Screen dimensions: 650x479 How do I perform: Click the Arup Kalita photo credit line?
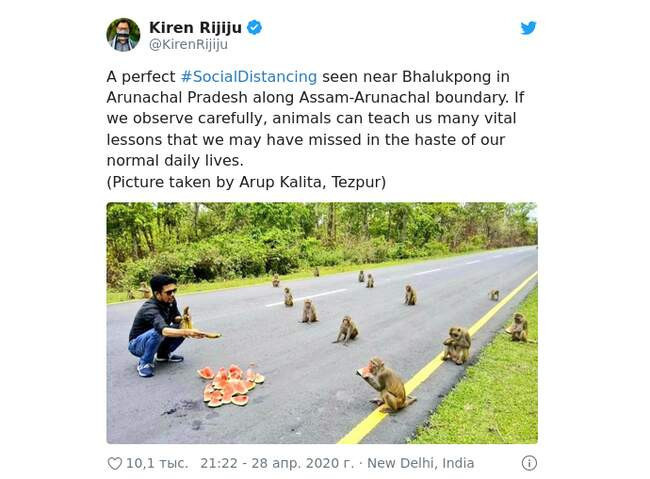(246, 182)
